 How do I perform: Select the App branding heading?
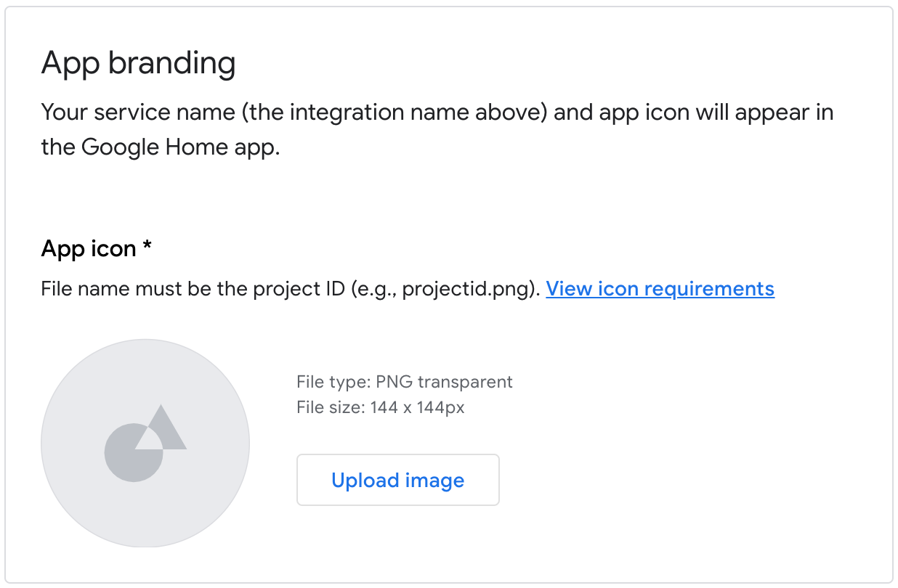coord(138,62)
